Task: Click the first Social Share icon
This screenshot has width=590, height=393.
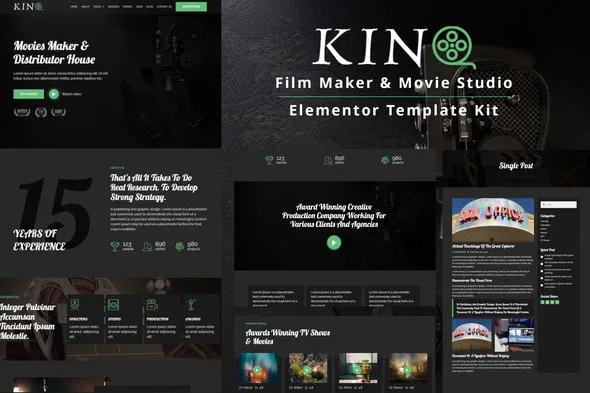Action: [x=542, y=302]
